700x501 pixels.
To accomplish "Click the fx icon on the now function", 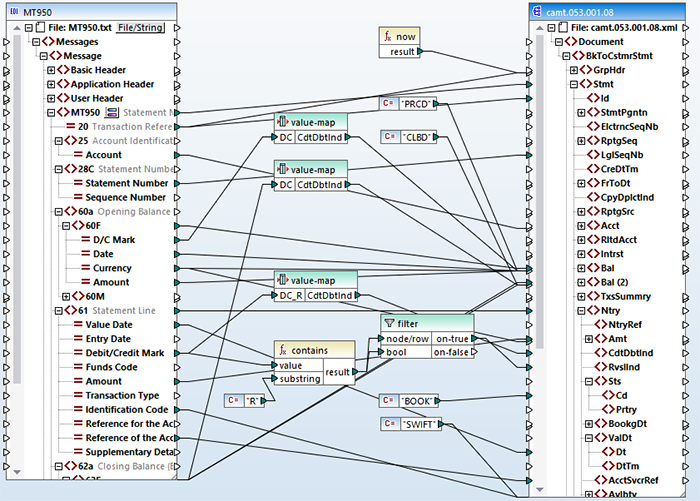I will point(388,36).
